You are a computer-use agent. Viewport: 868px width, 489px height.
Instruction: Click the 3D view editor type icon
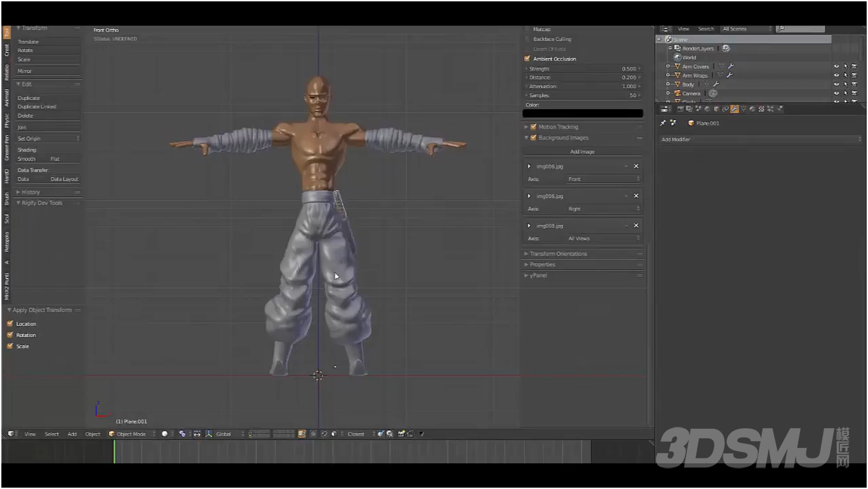(x=11, y=434)
